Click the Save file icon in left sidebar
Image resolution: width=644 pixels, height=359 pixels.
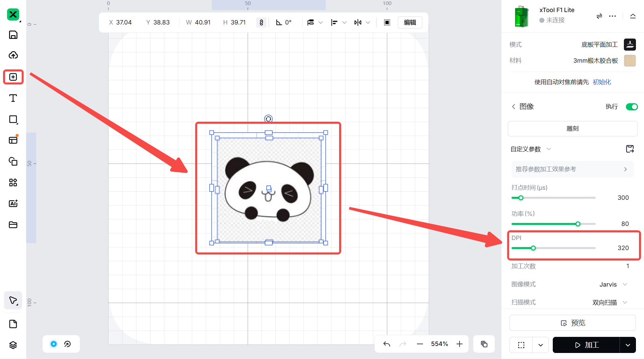pos(13,35)
